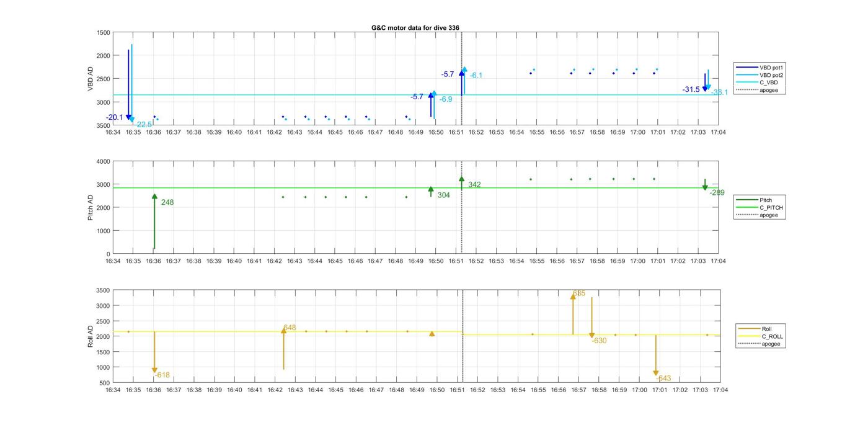Select the VBD pot2 legend entry
The width and height of the screenshot is (868, 430).
click(758, 74)
